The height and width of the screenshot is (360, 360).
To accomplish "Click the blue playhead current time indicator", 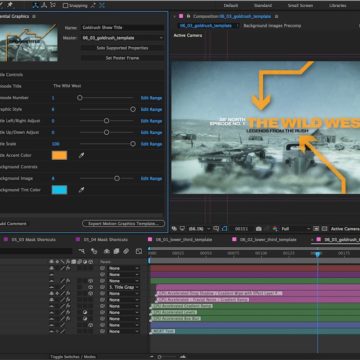I will coord(317,254).
